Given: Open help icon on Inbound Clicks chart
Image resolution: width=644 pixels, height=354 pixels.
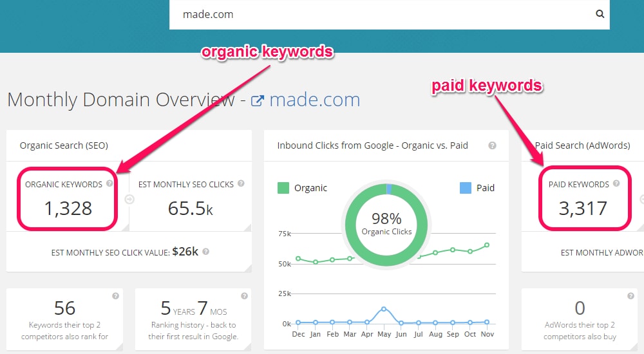Looking at the screenshot, I should 492,145.
